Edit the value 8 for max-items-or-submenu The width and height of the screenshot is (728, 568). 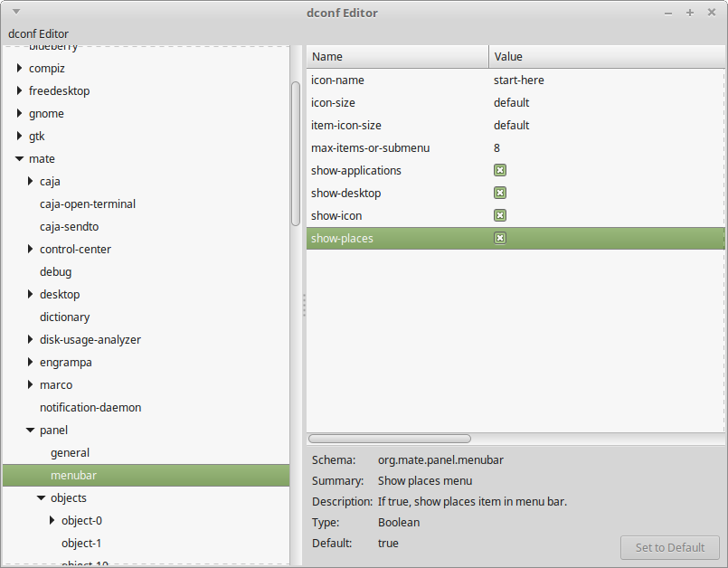(496, 147)
